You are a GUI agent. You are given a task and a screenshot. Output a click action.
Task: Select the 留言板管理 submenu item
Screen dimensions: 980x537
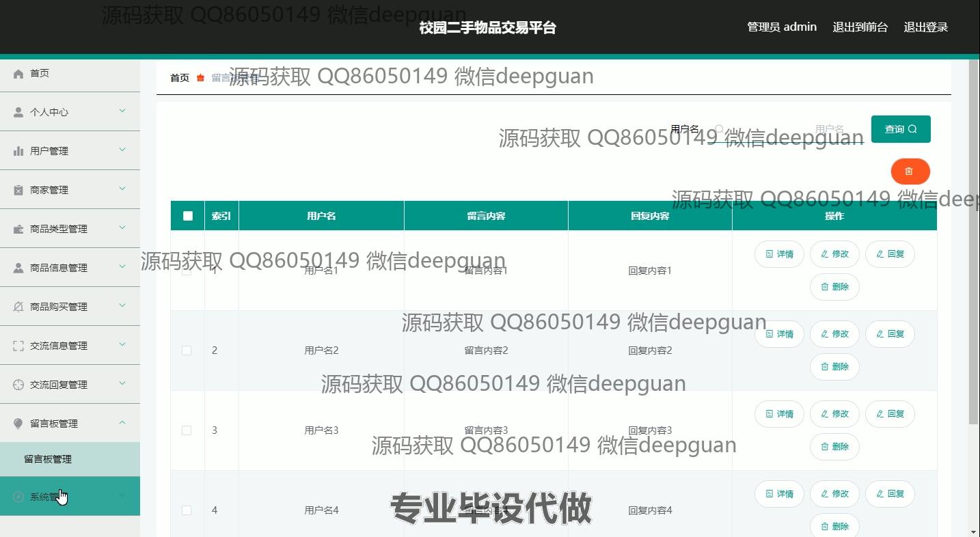point(48,459)
